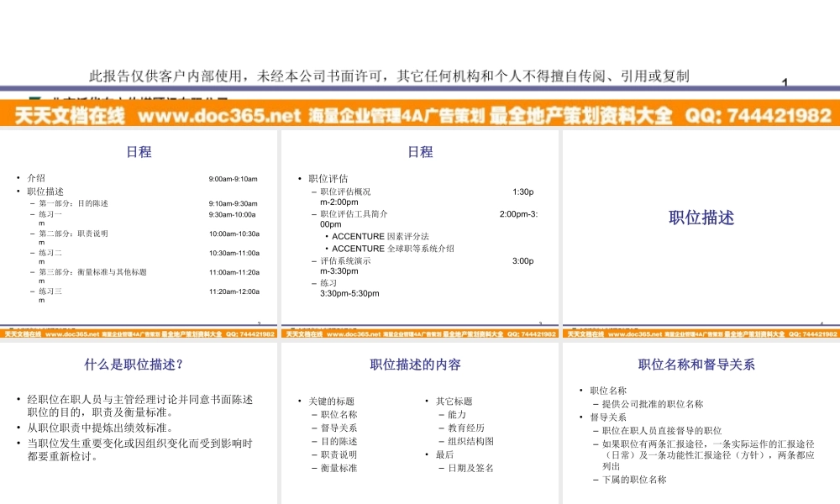Select the time 9:30am-10:00a

pyautogui.click(x=232, y=214)
